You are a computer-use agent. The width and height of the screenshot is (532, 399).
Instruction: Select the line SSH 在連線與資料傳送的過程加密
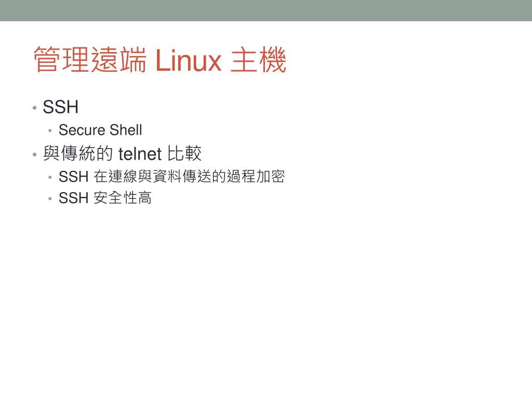click(171, 177)
